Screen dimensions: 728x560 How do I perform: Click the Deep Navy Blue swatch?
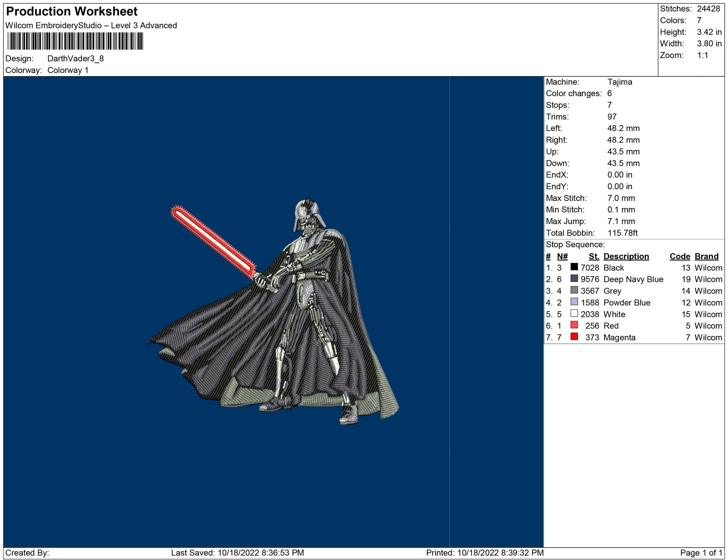(x=574, y=279)
